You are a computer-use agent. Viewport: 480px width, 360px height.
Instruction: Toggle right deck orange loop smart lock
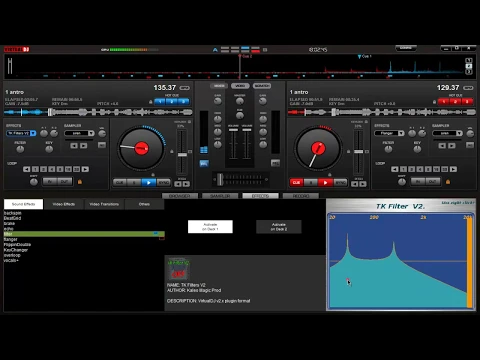coord(448,182)
